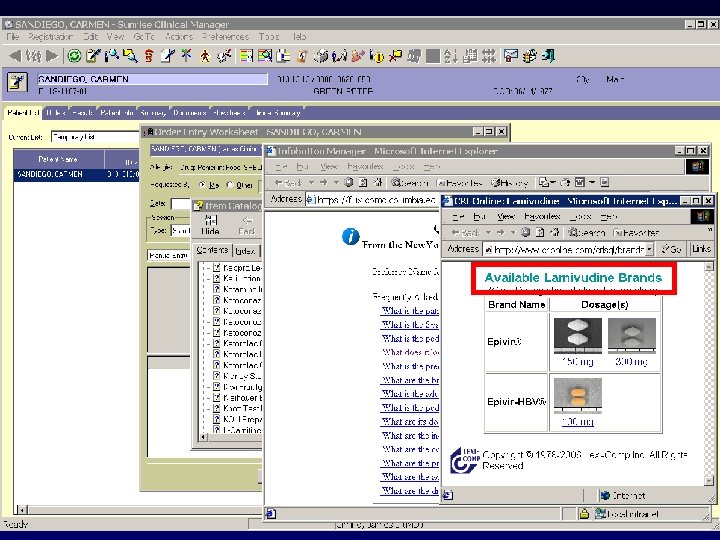The height and width of the screenshot is (540, 720).
Task: Click Favorites in Lamivudine browser window toolbar
Action: pos(636,232)
